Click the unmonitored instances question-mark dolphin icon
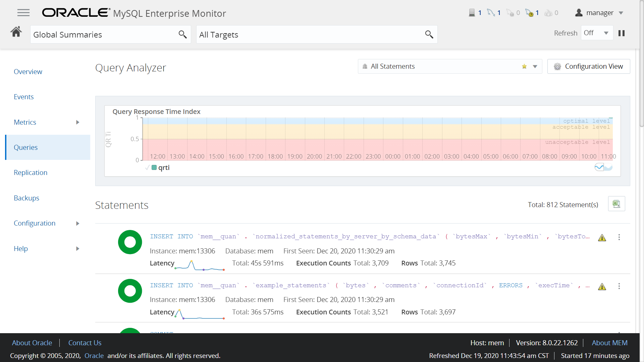 point(529,13)
